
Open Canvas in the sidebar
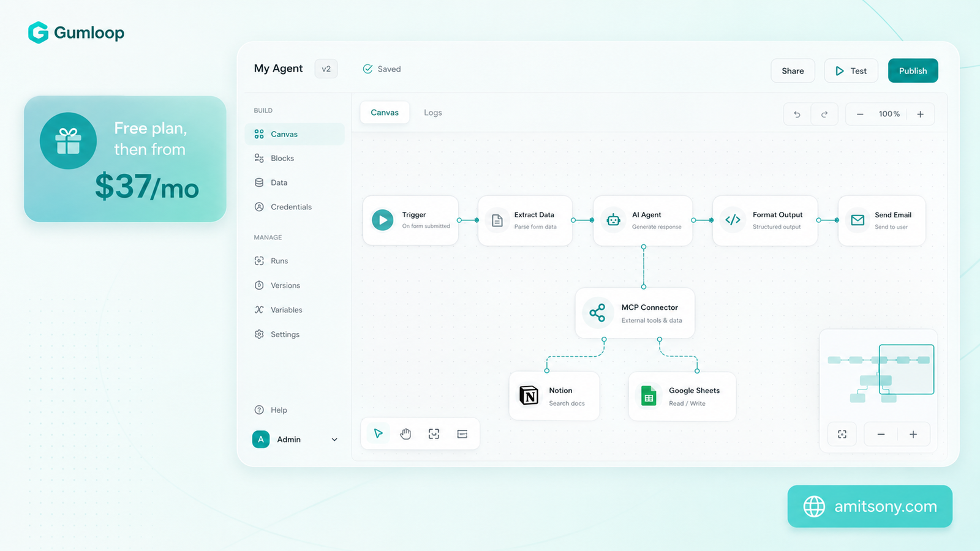pyautogui.click(x=295, y=134)
